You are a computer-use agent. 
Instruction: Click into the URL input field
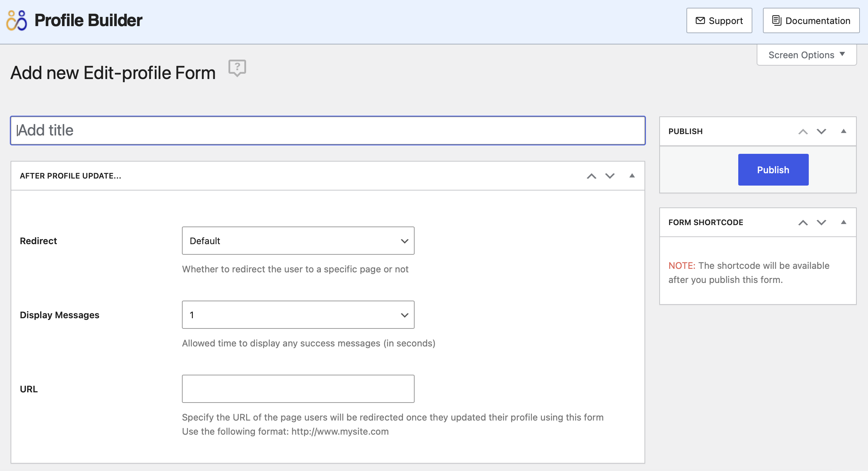[x=298, y=389]
